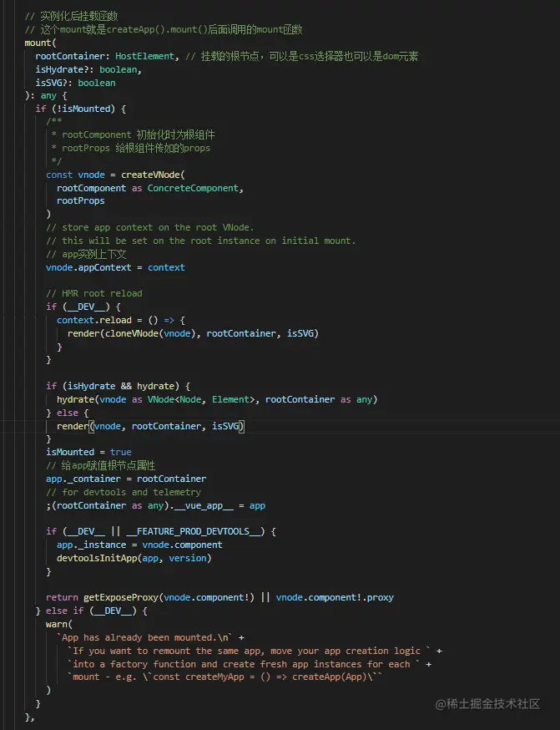560x730 pixels.
Task: Click the standalone 'rootProps' argument line
Action: [80, 201]
